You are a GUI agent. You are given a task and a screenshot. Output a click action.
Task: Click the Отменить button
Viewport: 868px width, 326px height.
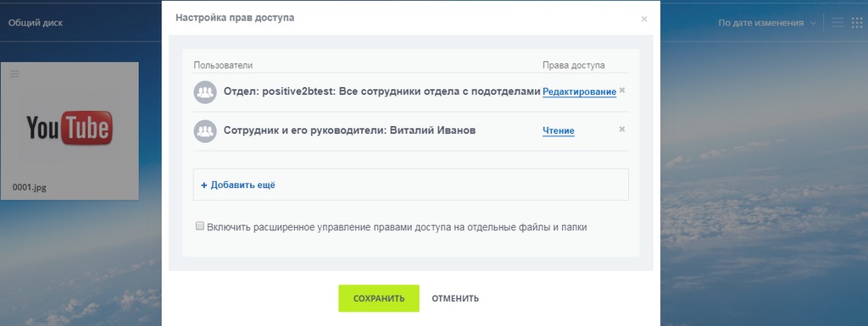coord(455,298)
